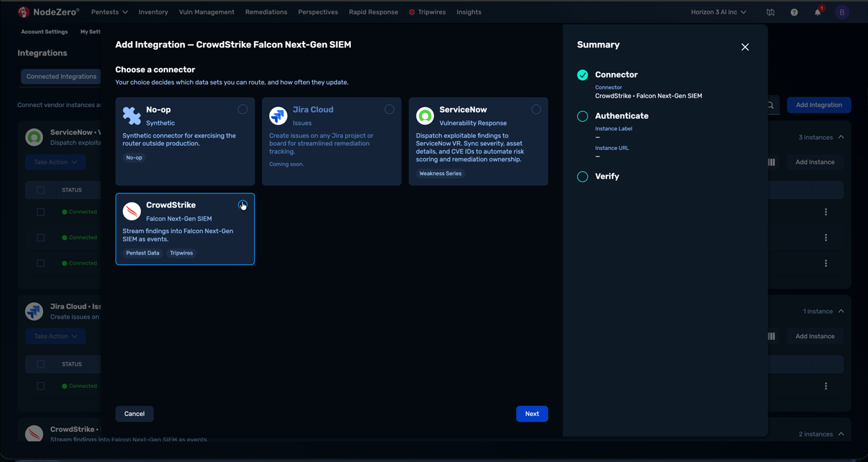The image size is (868, 462).
Task: Collapse the 1 instance Jira section
Action: [x=841, y=311]
